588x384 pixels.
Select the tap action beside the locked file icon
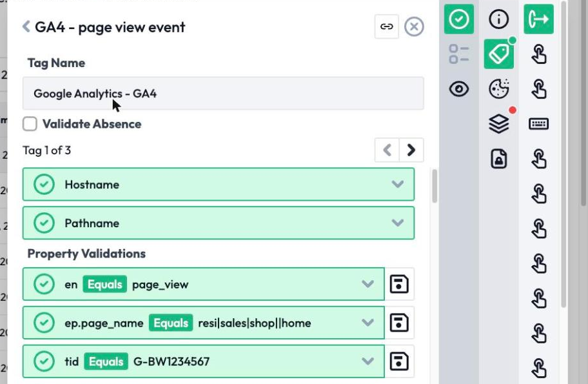(539, 159)
